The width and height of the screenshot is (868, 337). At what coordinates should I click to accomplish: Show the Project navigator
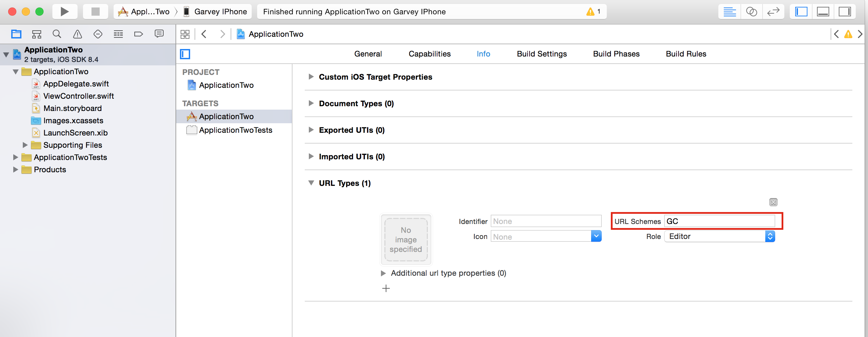click(16, 34)
